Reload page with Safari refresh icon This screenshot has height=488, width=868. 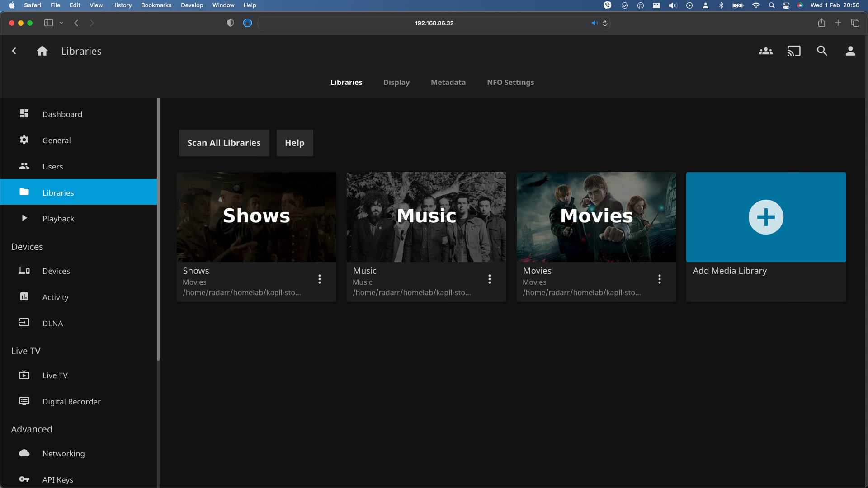point(605,23)
